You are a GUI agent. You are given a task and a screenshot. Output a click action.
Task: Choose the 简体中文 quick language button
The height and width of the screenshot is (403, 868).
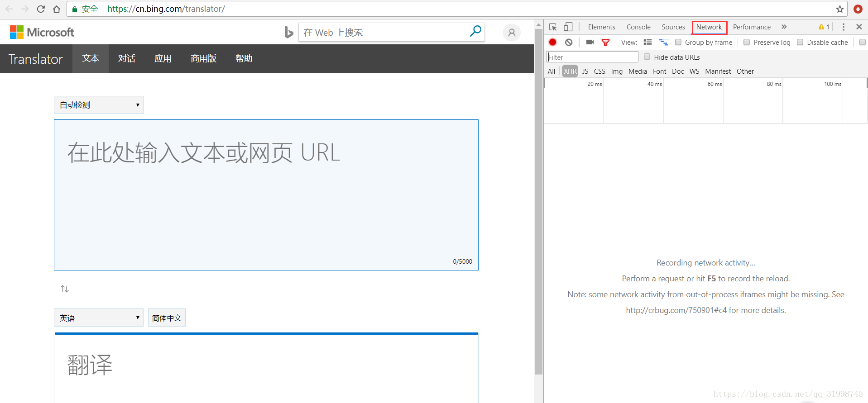coord(167,318)
